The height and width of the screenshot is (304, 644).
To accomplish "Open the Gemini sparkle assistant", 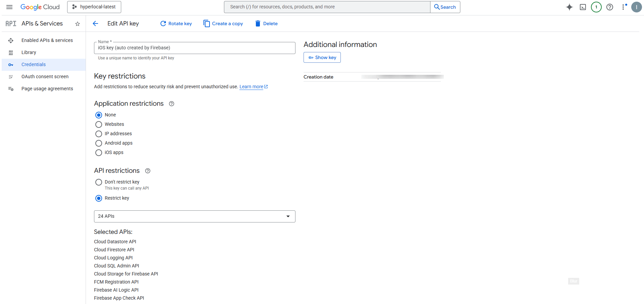I will pos(569,7).
